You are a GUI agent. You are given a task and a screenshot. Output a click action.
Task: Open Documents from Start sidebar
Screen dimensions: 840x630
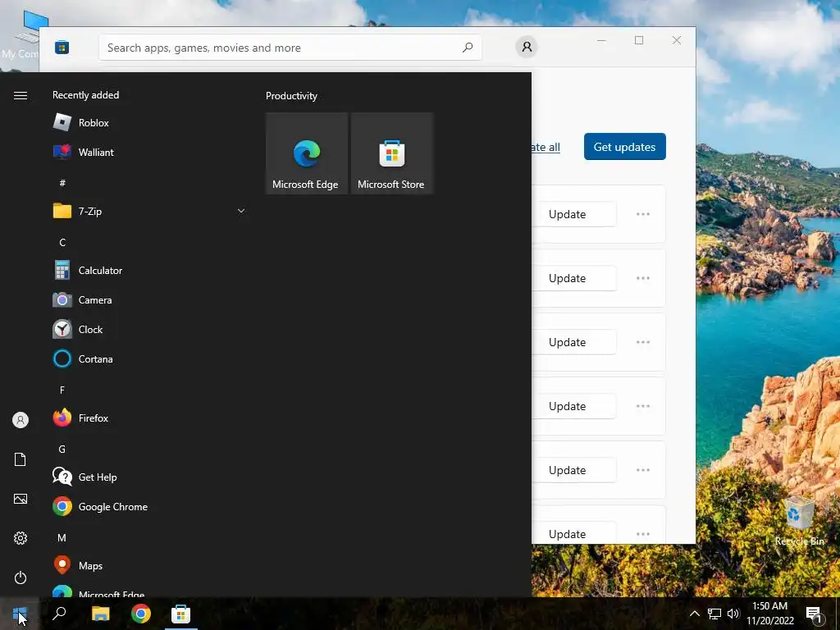tap(21, 459)
